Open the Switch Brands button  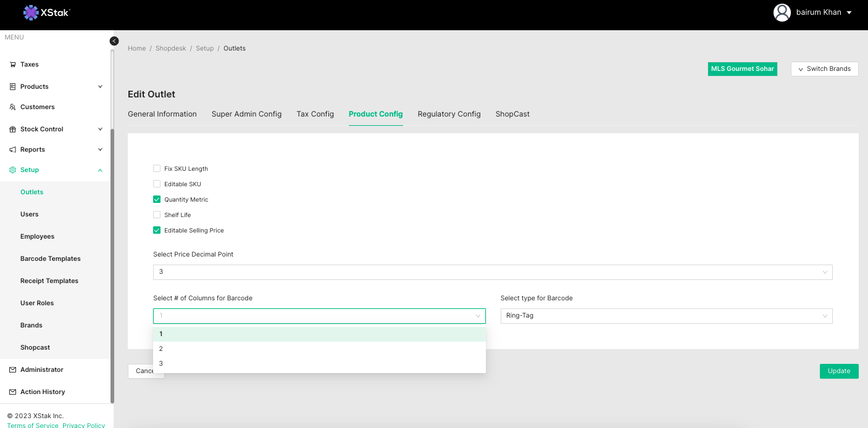pos(824,69)
